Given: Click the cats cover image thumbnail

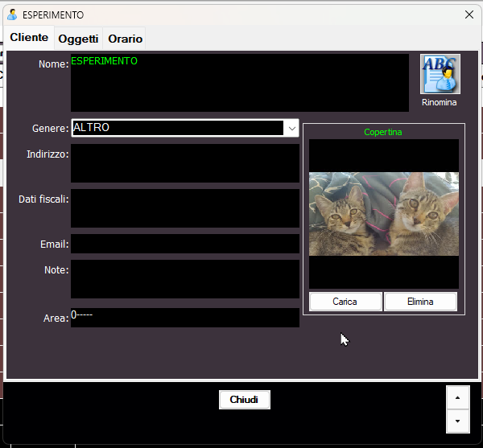Looking at the screenshot, I should click(384, 214).
